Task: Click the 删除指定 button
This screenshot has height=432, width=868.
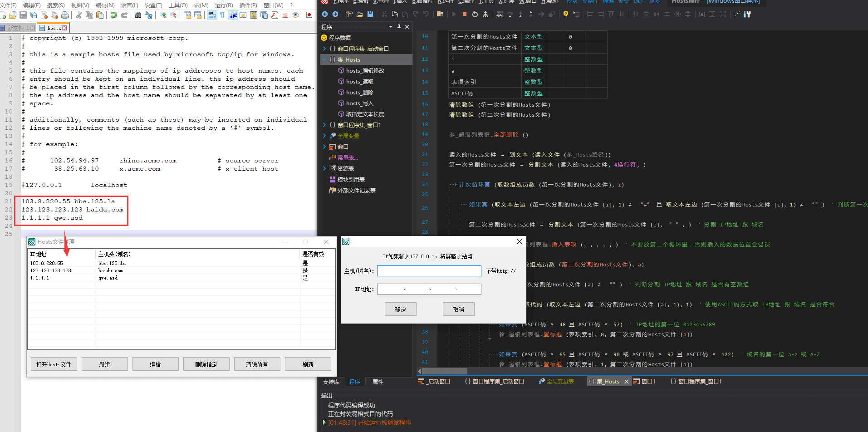Action: [206, 364]
